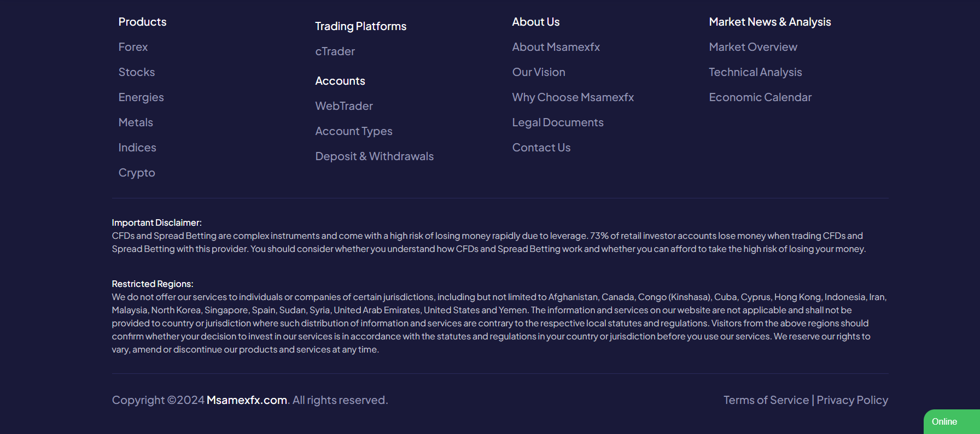Open the Metals products page
980x434 pixels.
[136, 122]
